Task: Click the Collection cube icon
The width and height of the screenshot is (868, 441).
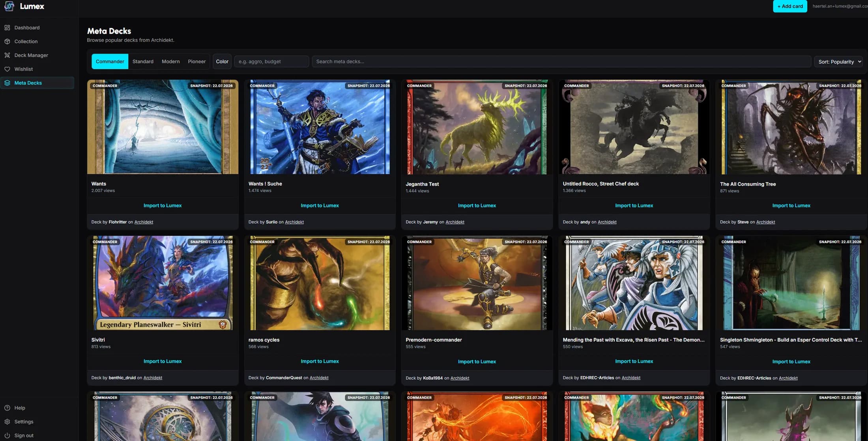Action: pos(7,41)
